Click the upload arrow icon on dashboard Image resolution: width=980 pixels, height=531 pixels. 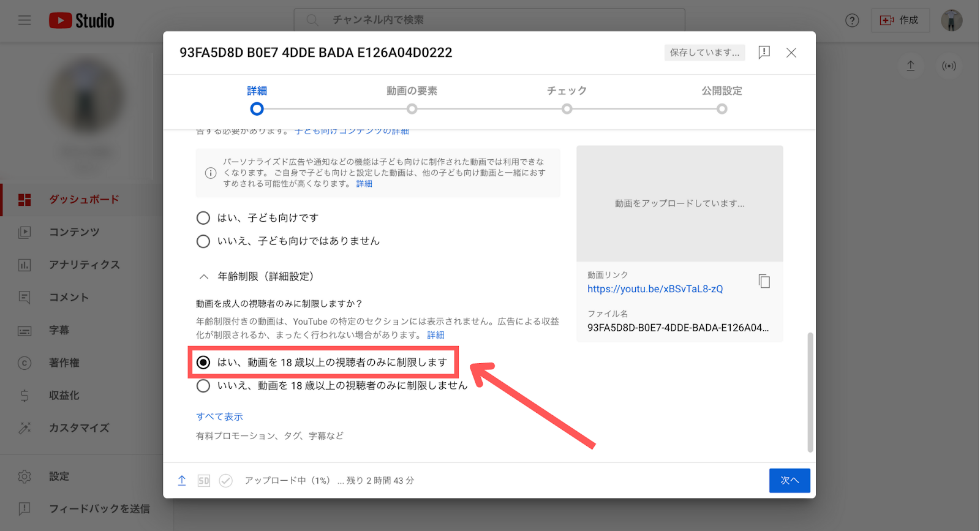pos(911,66)
